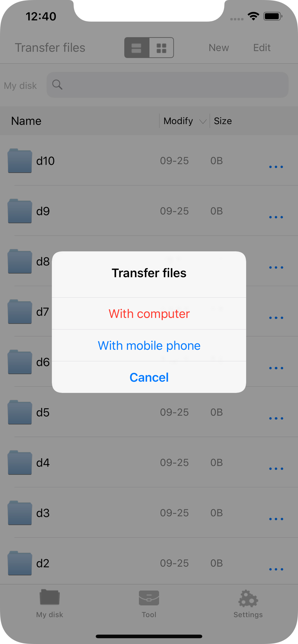
Task: Cancel the Transfer files dialog
Action: (149, 377)
